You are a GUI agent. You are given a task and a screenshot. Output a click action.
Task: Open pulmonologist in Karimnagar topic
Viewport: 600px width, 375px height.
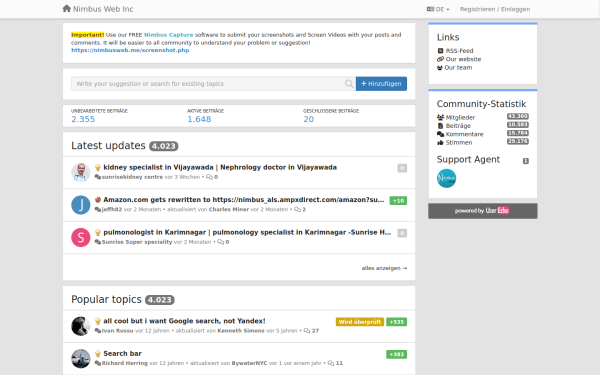(247, 232)
